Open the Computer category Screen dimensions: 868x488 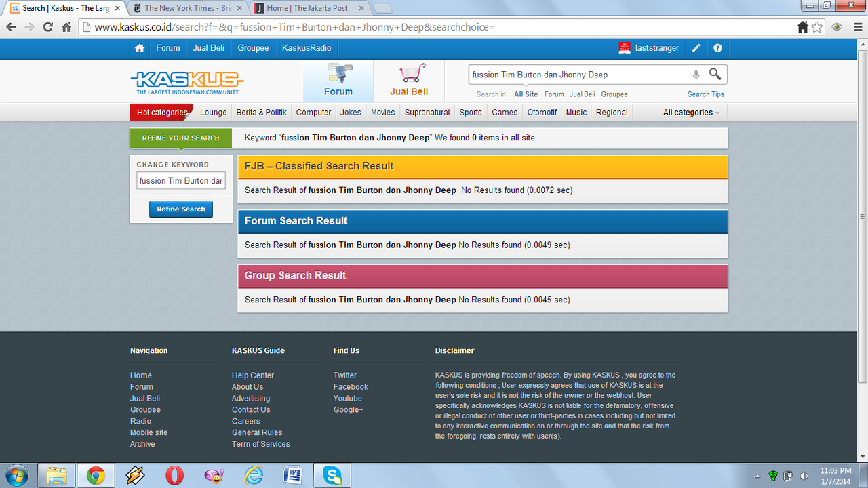(314, 113)
